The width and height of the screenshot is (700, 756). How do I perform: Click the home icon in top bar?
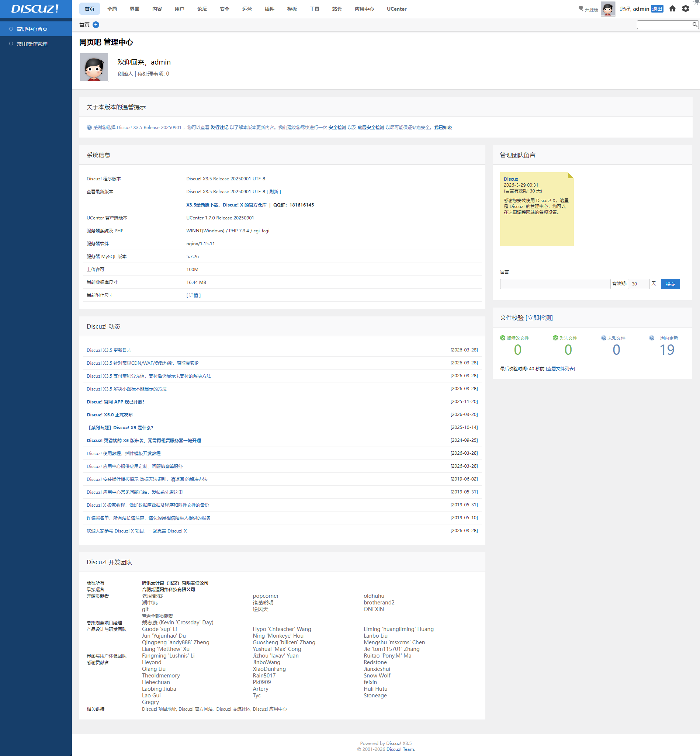click(x=672, y=9)
